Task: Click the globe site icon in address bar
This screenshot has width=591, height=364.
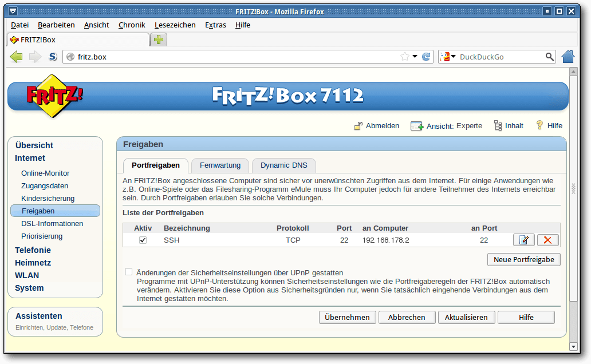Action: 70,57
